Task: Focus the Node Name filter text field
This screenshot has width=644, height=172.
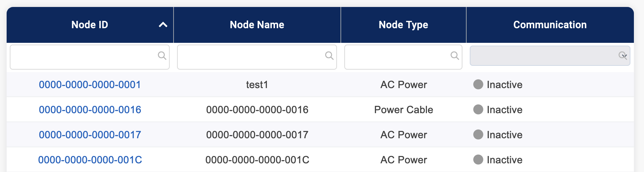Action: coord(251,57)
